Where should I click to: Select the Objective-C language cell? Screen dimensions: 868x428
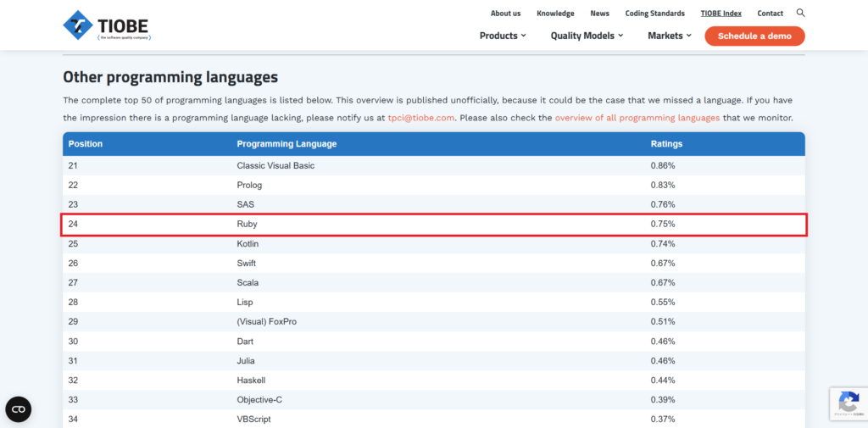tap(259, 400)
